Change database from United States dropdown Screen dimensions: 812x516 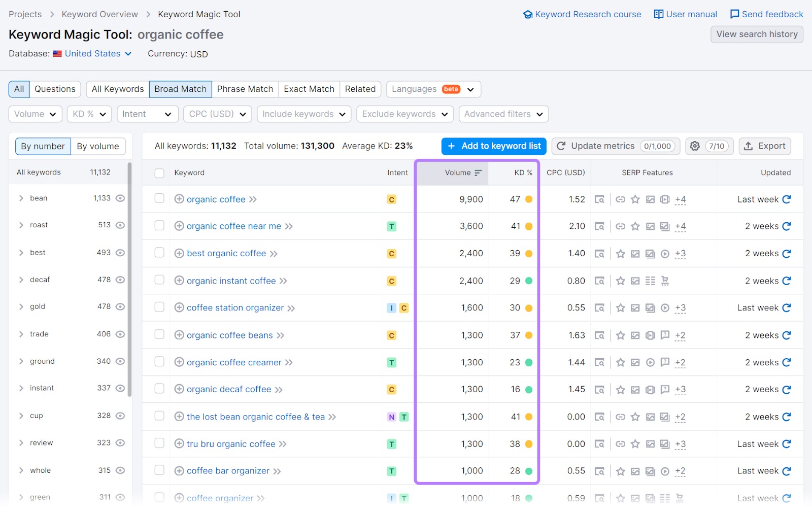coord(92,54)
